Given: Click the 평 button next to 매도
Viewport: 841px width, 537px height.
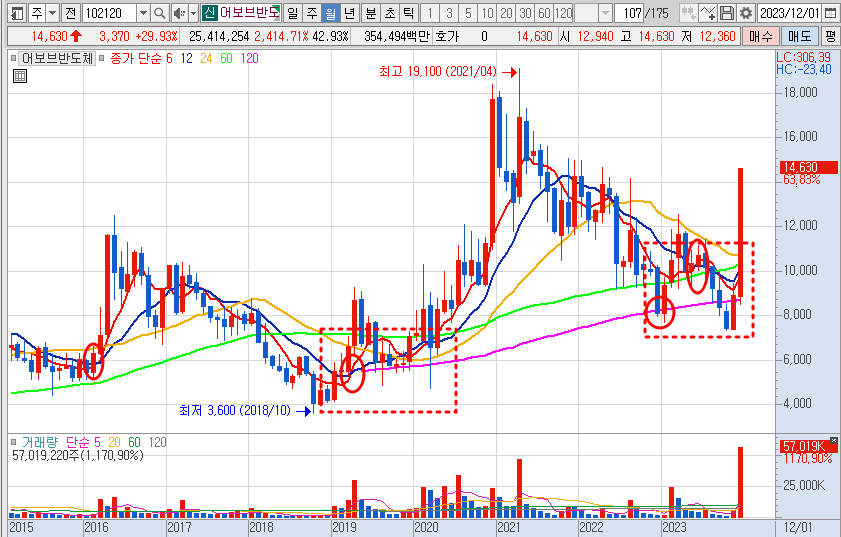Looking at the screenshot, I should pos(830,36).
